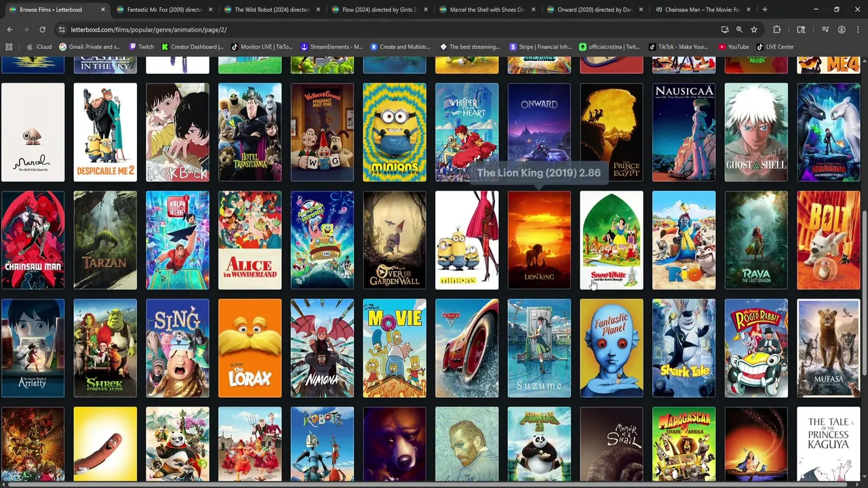The height and width of the screenshot is (488, 868).
Task: Bookmark this page with the star icon
Action: pyautogui.click(x=753, y=30)
